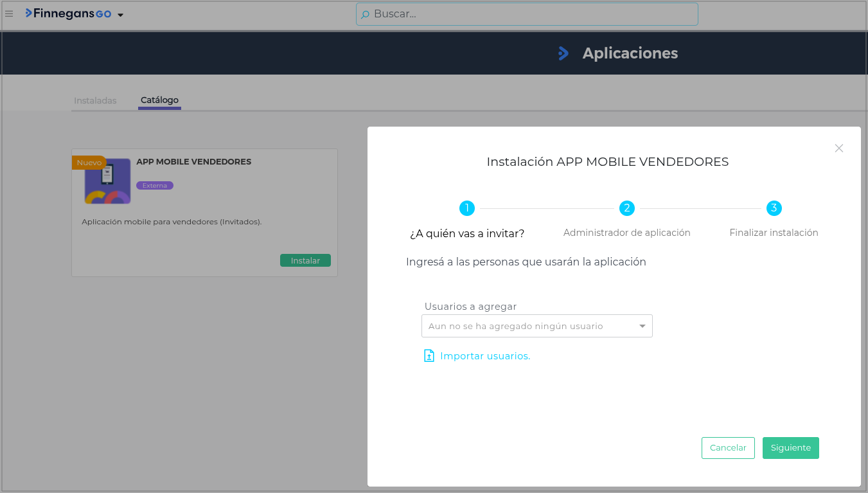Click the search magnifier icon
Viewport: 868px width, 493px height.
tap(365, 14)
